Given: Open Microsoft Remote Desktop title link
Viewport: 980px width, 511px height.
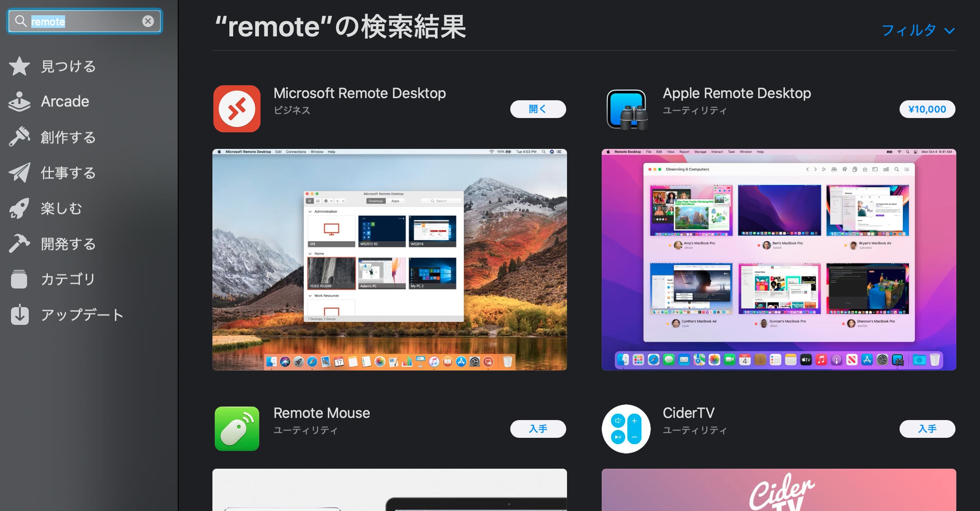Looking at the screenshot, I should [x=360, y=93].
